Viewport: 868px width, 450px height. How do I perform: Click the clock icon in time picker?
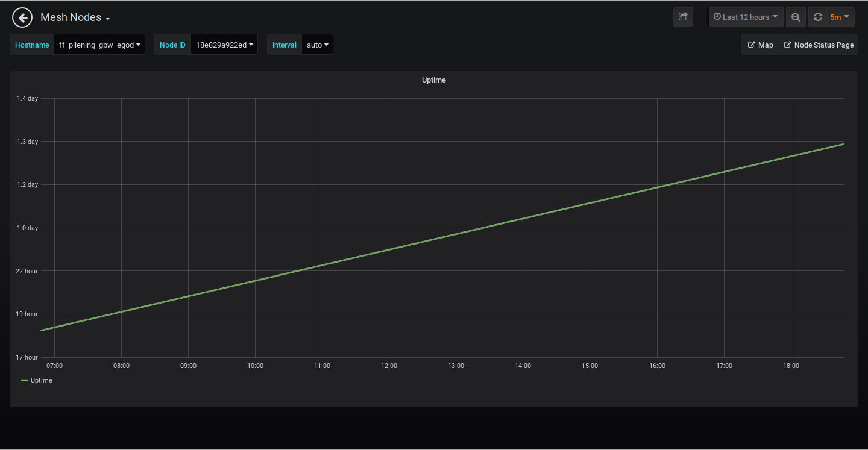(717, 17)
